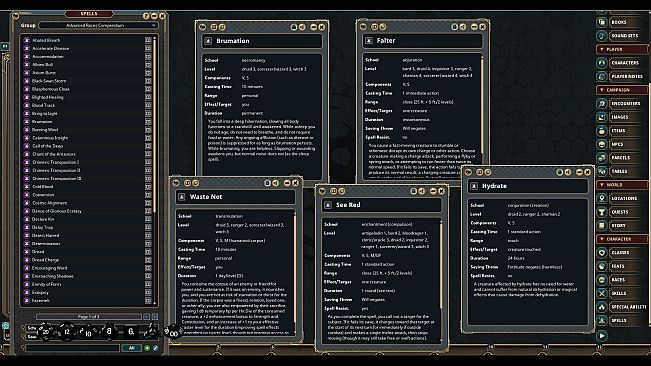
Task: Open the Locations sidebar icon
Action: [x=602, y=198]
